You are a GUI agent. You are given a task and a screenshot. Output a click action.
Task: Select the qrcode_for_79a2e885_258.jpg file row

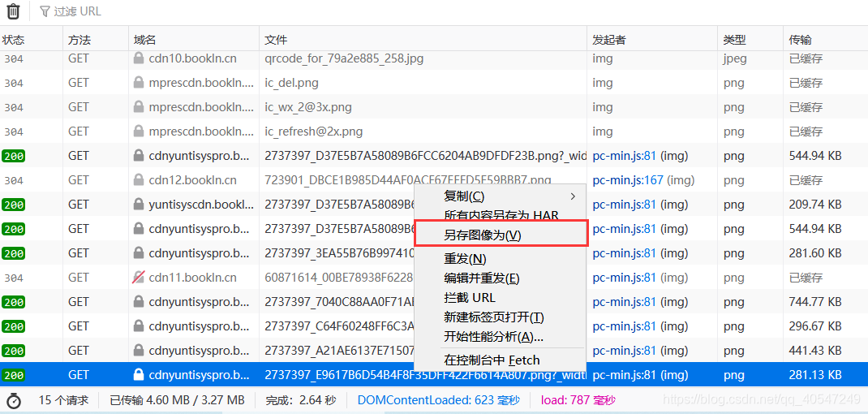pyautogui.click(x=344, y=58)
